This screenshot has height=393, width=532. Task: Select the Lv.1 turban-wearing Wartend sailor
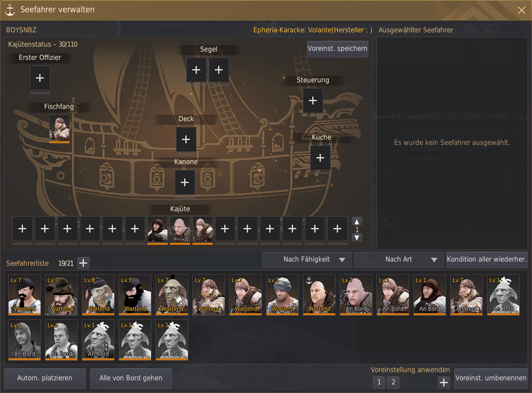coord(282,294)
